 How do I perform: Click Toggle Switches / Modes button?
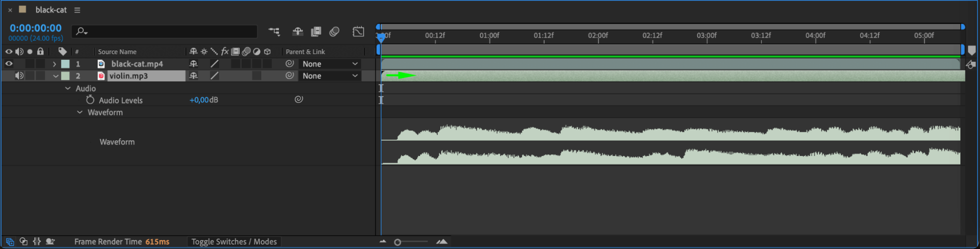click(x=234, y=242)
